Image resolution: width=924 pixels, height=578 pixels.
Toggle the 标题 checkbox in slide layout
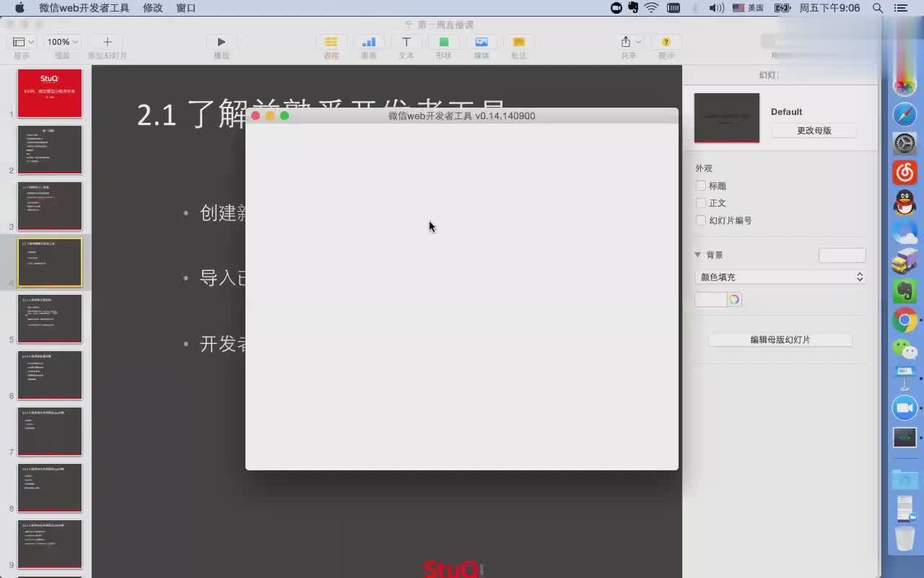point(701,186)
